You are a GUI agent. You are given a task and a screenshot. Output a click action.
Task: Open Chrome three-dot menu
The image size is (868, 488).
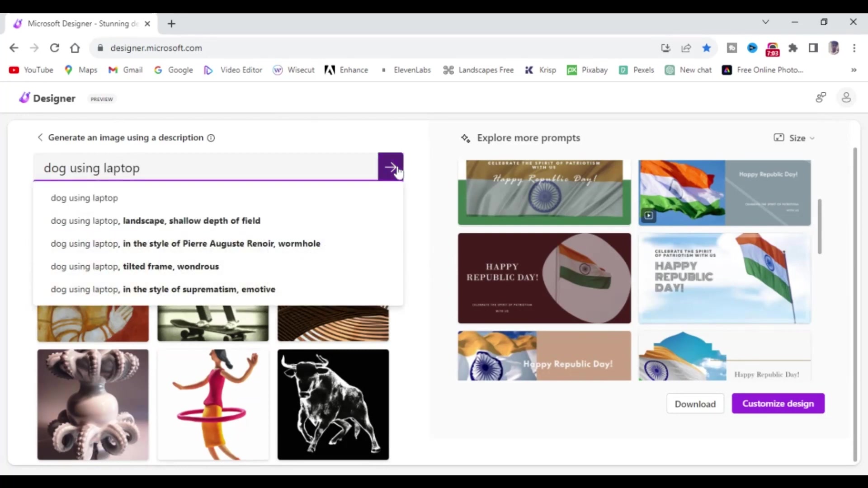pos(854,48)
